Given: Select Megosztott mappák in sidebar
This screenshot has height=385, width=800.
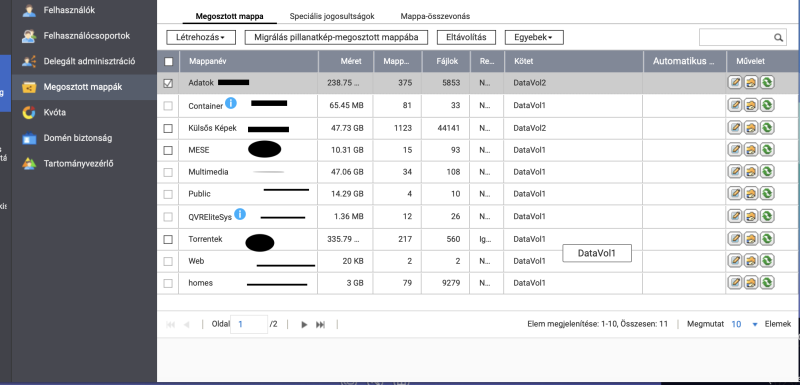Looking at the screenshot, I should tap(84, 87).
